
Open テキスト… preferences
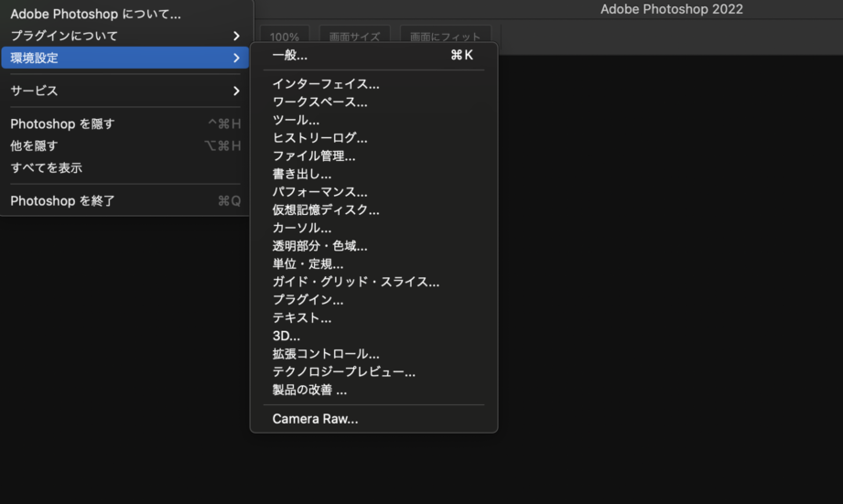coord(373,318)
